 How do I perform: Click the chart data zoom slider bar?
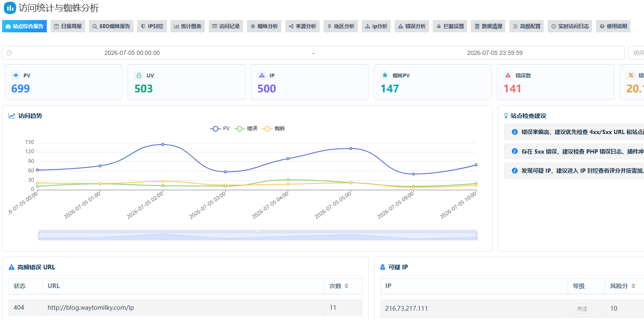(258, 235)
